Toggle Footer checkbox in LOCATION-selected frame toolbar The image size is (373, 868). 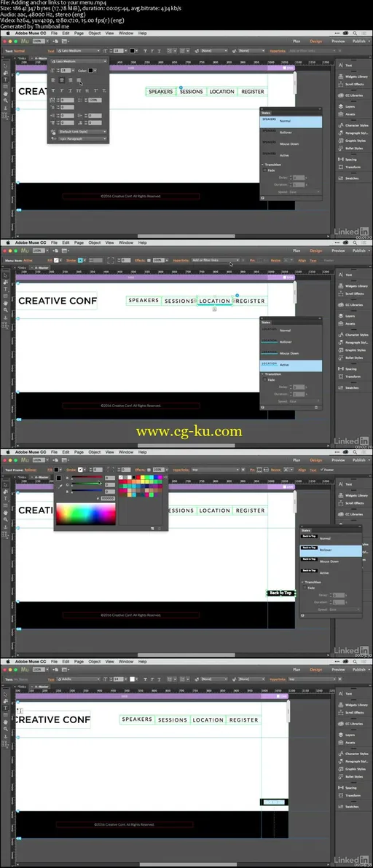pos(321,260)
